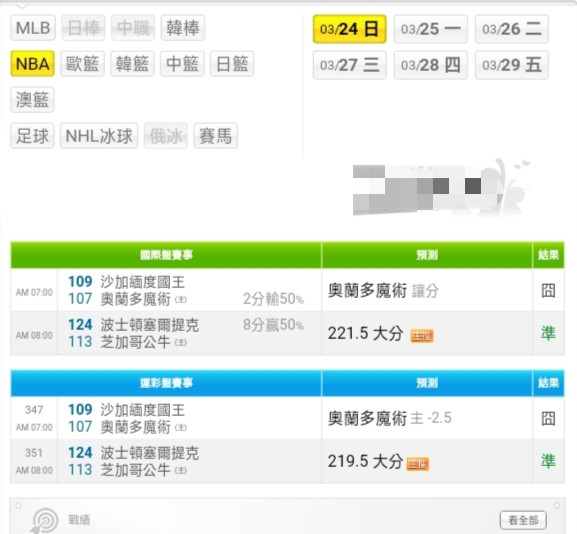This screenshot has width=577, height=534.
Task: Select the MLB league filter
Action: (x=33, y=28)
